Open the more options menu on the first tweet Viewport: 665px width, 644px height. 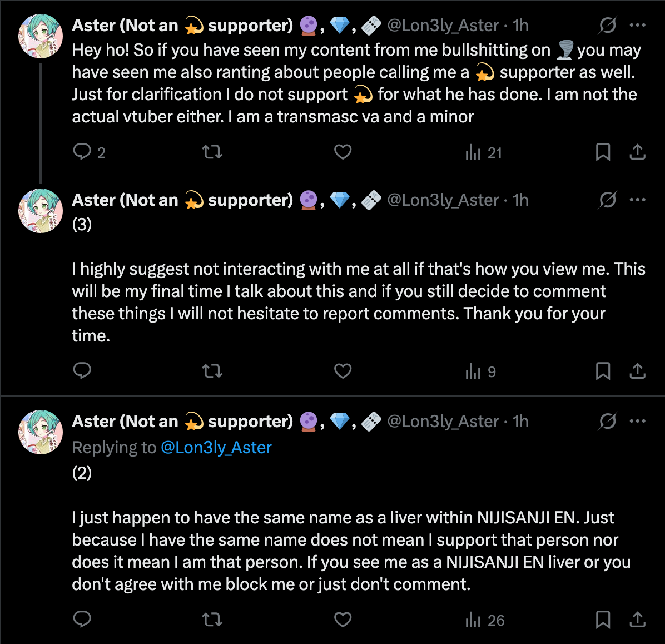[x=637, y=26]
